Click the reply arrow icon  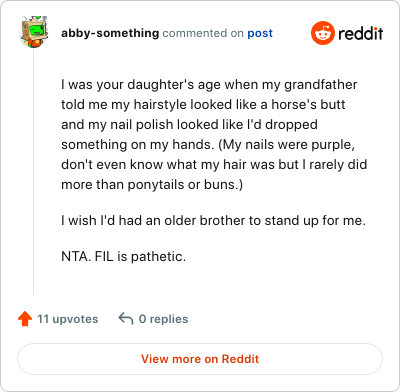[x=126, y=319]
